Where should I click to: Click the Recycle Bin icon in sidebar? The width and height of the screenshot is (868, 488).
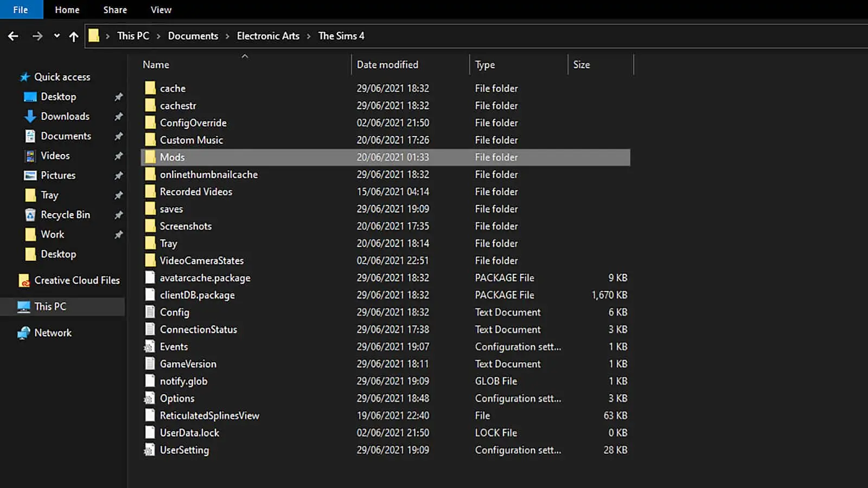(30, 215)
